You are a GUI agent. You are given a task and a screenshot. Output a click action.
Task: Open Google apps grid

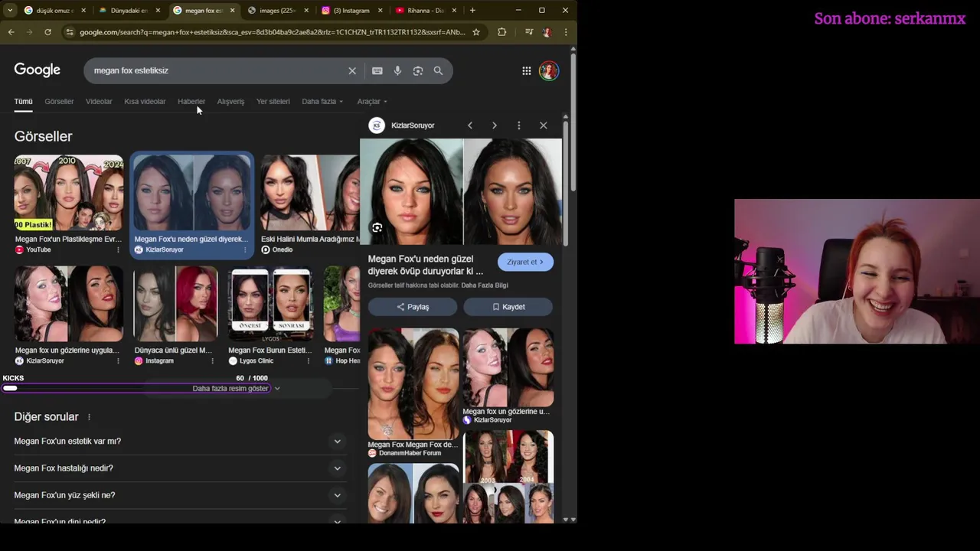click(x=527, y=70)
